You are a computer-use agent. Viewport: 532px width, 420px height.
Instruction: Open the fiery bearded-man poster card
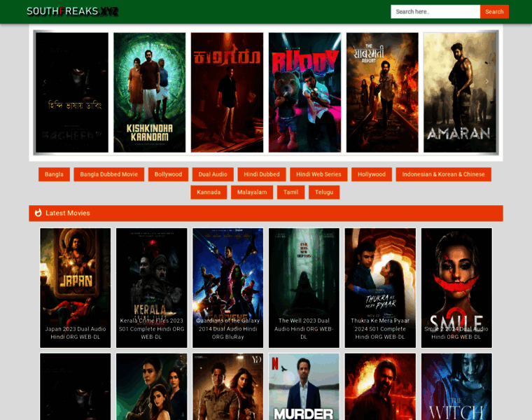pyautogui.click(x=380, y=386)
